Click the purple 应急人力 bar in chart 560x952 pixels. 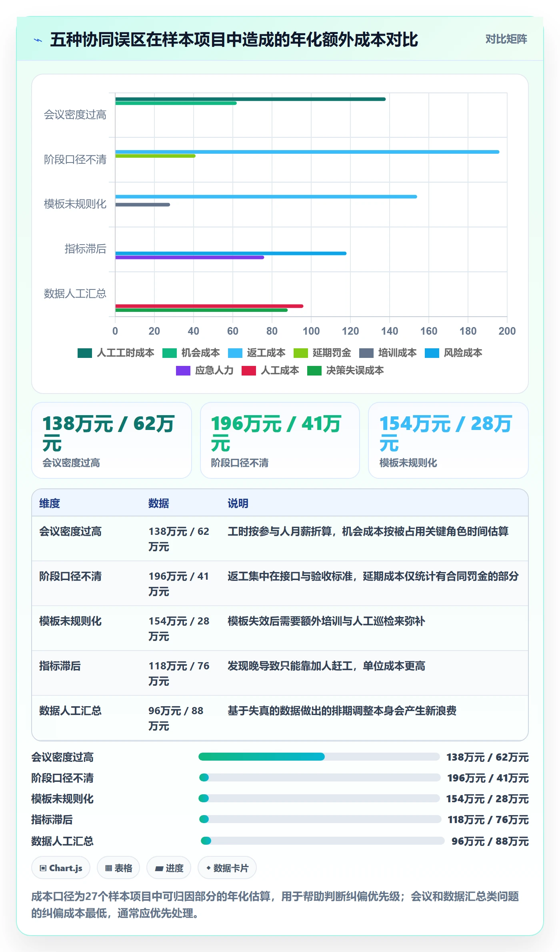190,257
